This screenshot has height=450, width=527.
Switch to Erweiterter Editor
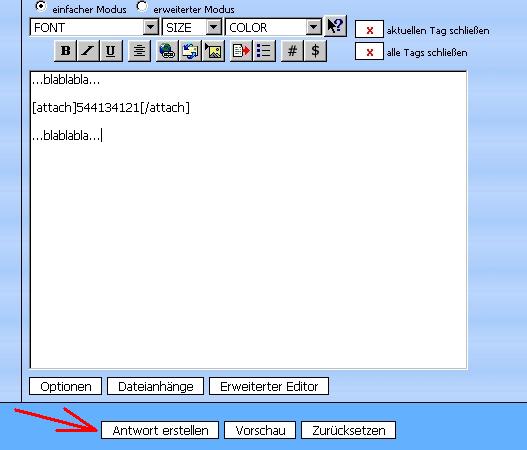point(269,386)
